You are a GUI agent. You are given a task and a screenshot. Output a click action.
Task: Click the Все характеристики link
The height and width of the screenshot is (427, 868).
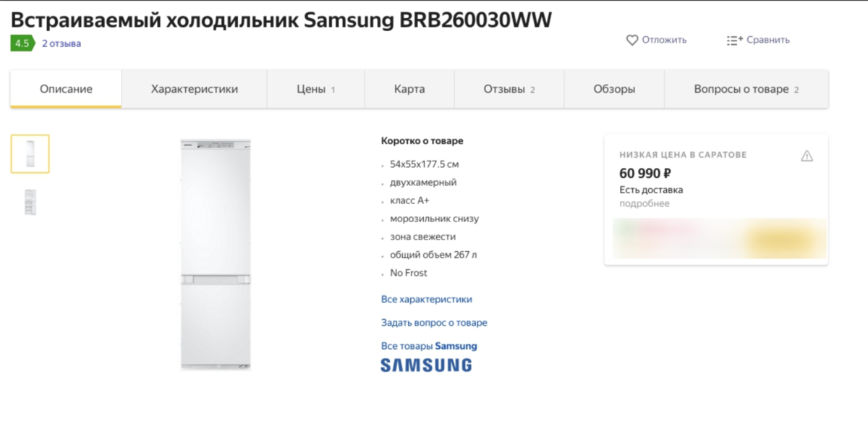pos(427,299)
